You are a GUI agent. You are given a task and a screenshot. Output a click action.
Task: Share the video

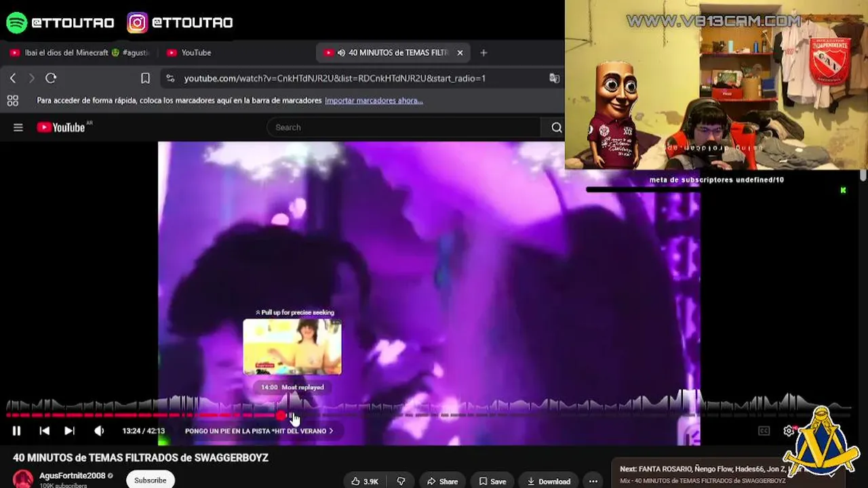point(441,481)
